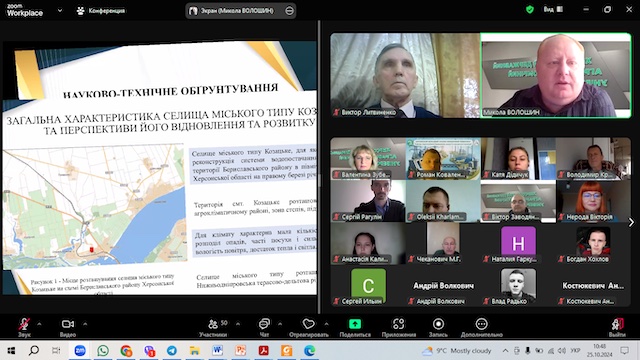Expand the video options arrow beside Видео
The image size is (640, 360).
85,324
